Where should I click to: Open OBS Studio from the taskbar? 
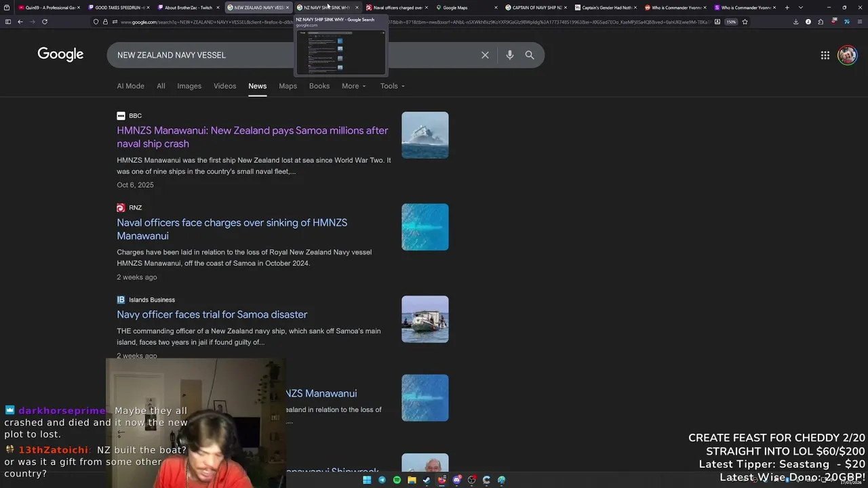click(x=472, y=480)
